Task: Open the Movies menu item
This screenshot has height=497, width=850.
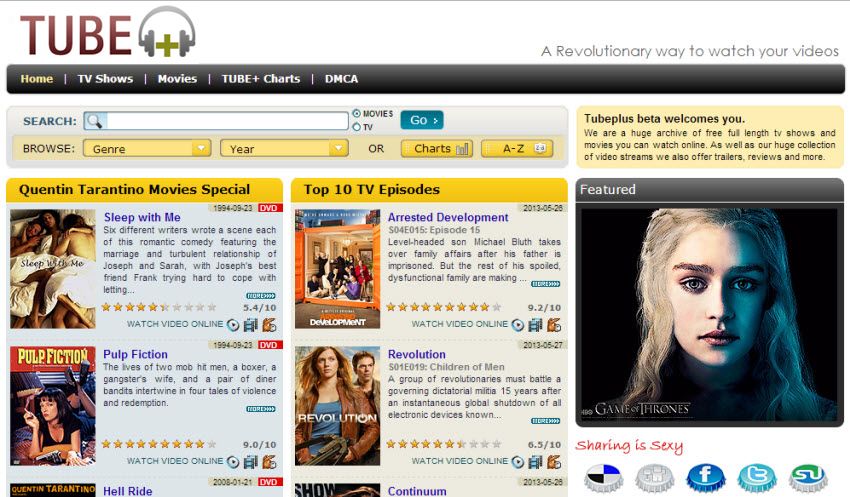Action: [x=177, y=79]
